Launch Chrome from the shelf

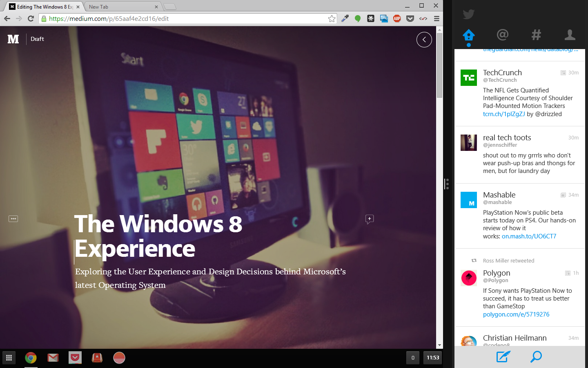(31, 358)
